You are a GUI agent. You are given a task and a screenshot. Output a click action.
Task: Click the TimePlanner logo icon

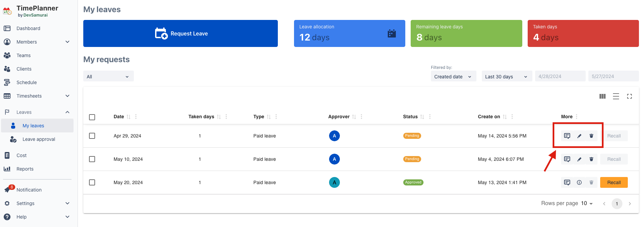(x=7, y=11)
